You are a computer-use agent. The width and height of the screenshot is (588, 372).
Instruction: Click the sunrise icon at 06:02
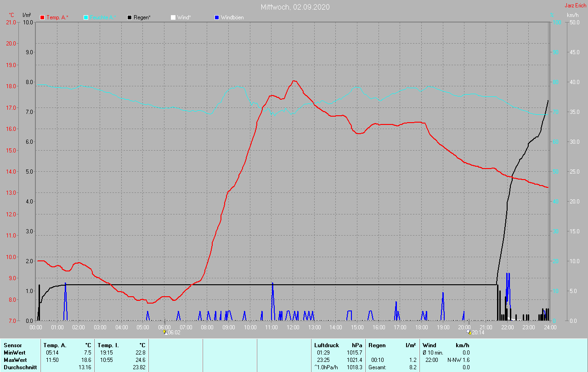tap(165, 332)
